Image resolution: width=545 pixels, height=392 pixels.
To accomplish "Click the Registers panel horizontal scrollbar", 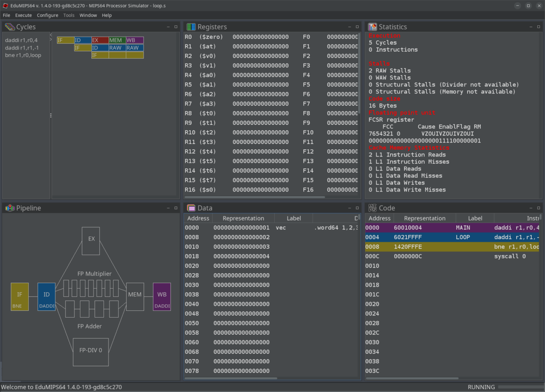I will point(255,197).
